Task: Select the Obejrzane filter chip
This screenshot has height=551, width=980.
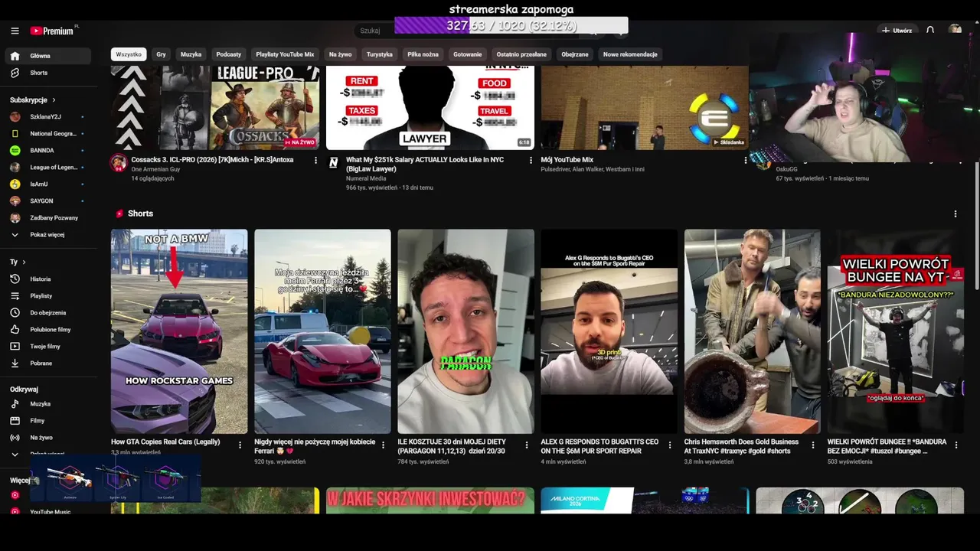Action: 575,54
